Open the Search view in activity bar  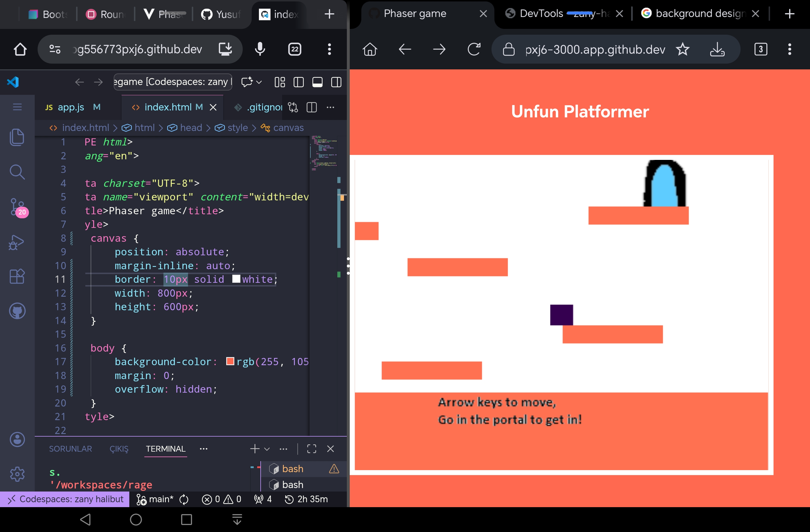point(17,172)
